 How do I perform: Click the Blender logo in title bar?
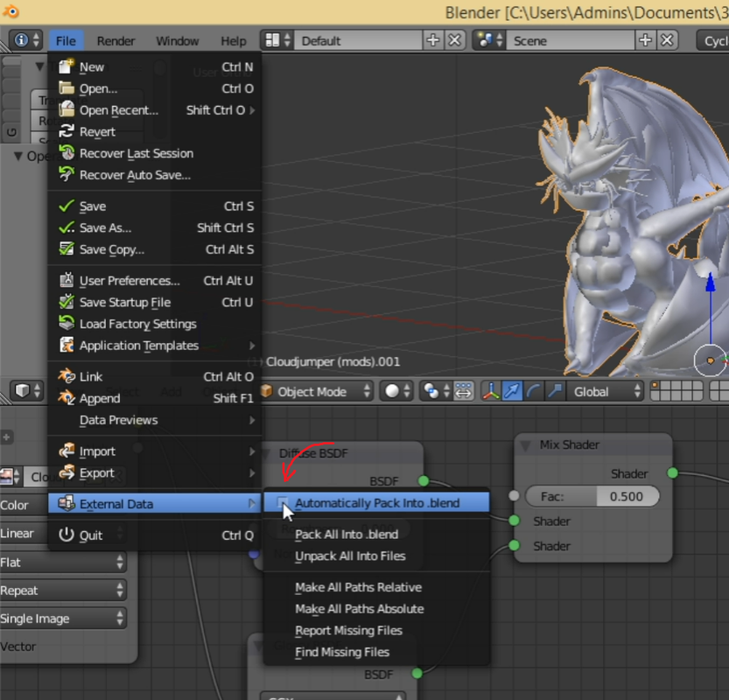tap(11, 11)
